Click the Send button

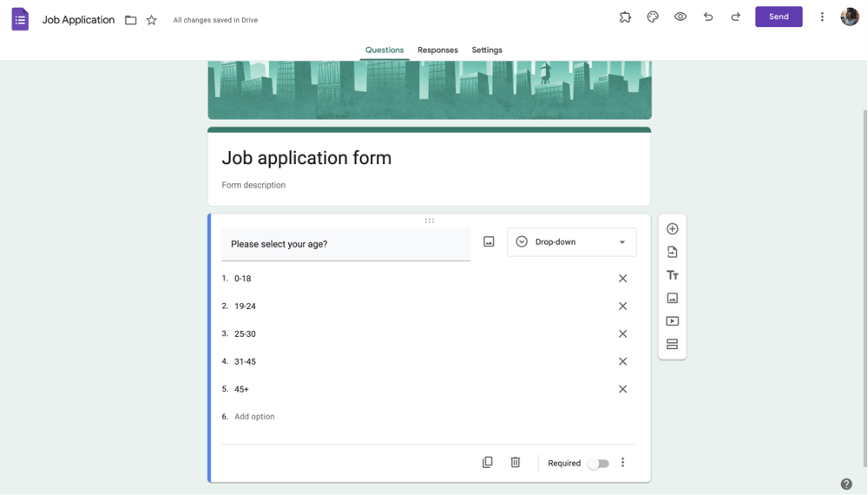pyautogui.click(x=779, y=16)
